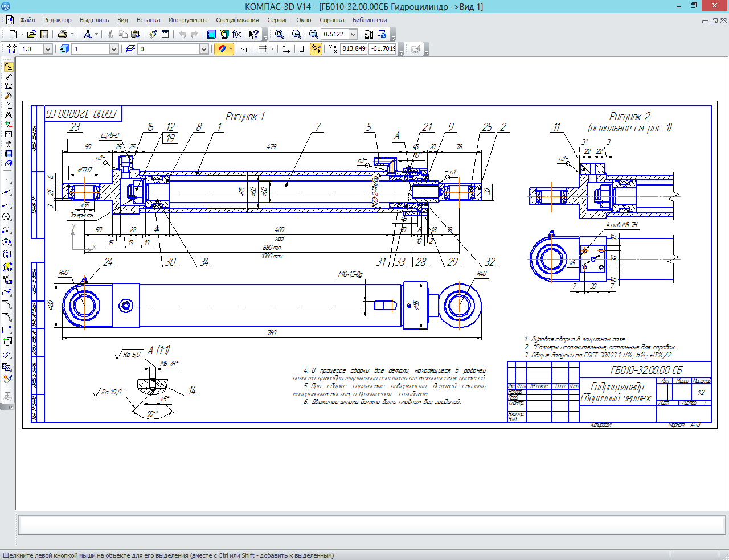Select the Fillet tool
The image size is (729, 560).
coord(7,316)
